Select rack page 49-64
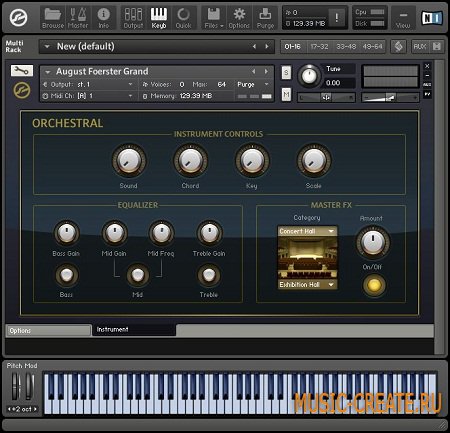Screen dimensions: 450x433 (x=372, y=47)
